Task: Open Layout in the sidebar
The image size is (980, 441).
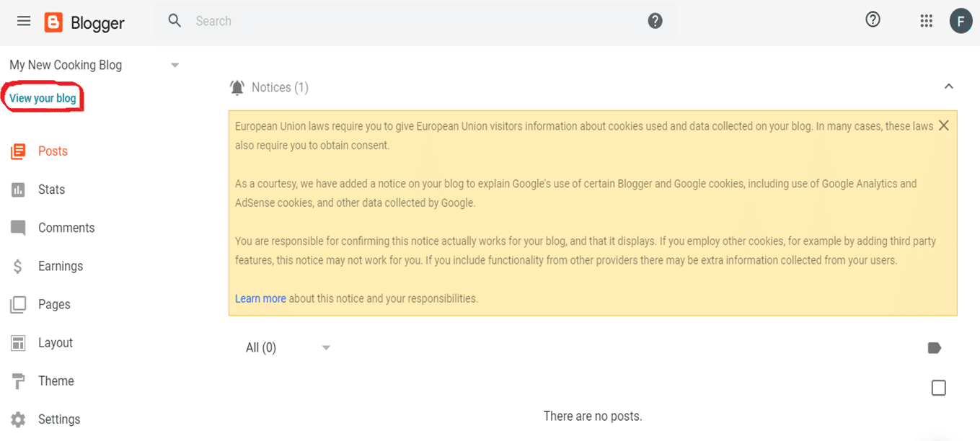Action: (x=56, y=343)
